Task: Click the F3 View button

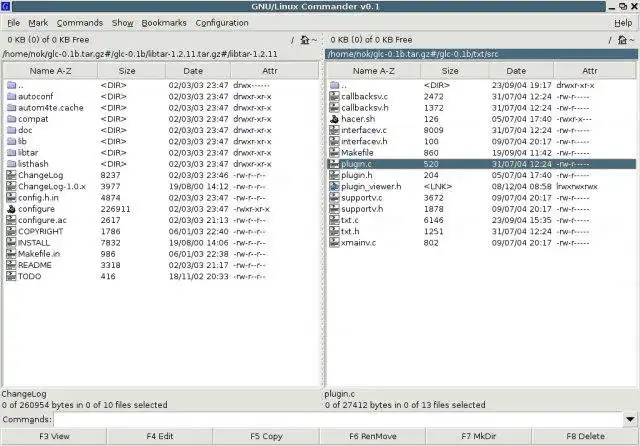Action: click(54, 436)
